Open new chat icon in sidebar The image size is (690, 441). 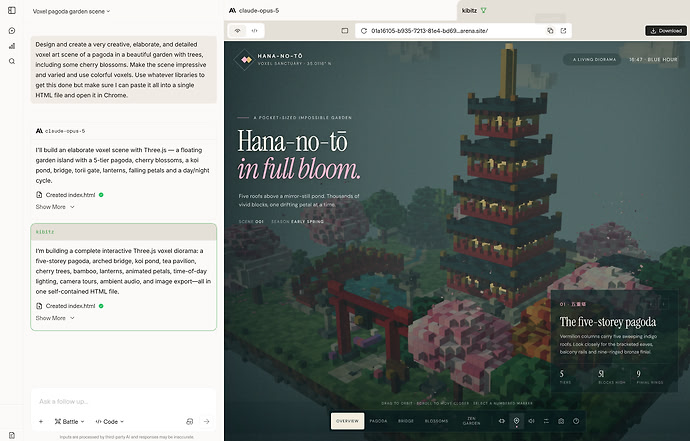(12, 30)
